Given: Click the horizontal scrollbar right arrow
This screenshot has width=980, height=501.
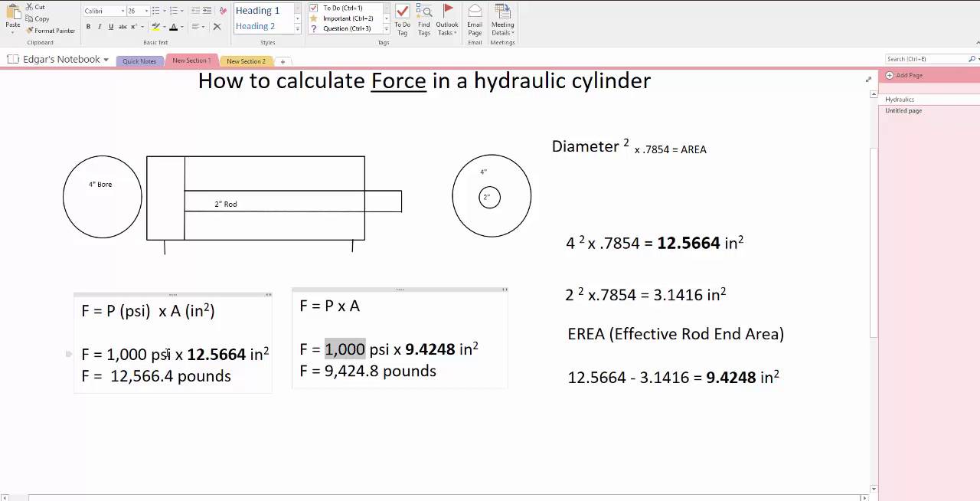Looking at the screenshot, I should (865, 497).
